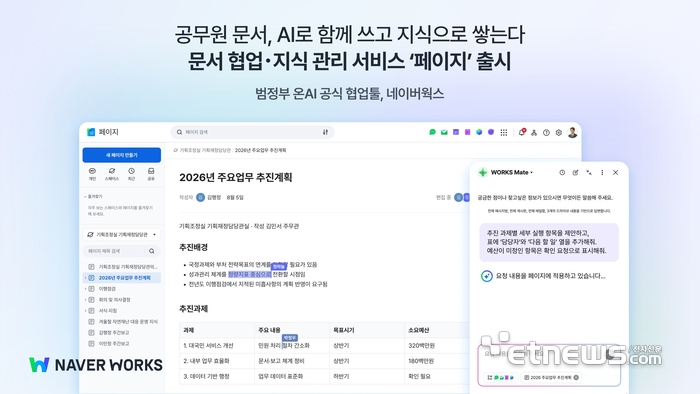The width and height of the screenshot is (700, 394).
Task: Click author avatar next to 김행정
Action: pyautogui.click(x=200, y=197)
